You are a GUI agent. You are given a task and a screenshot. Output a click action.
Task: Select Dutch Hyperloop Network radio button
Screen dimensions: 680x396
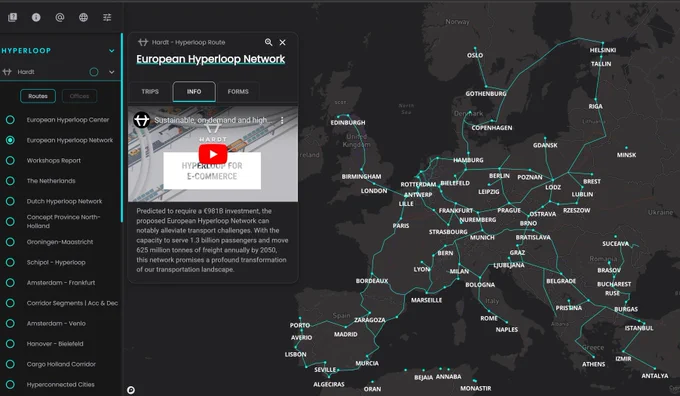point(10,201)
